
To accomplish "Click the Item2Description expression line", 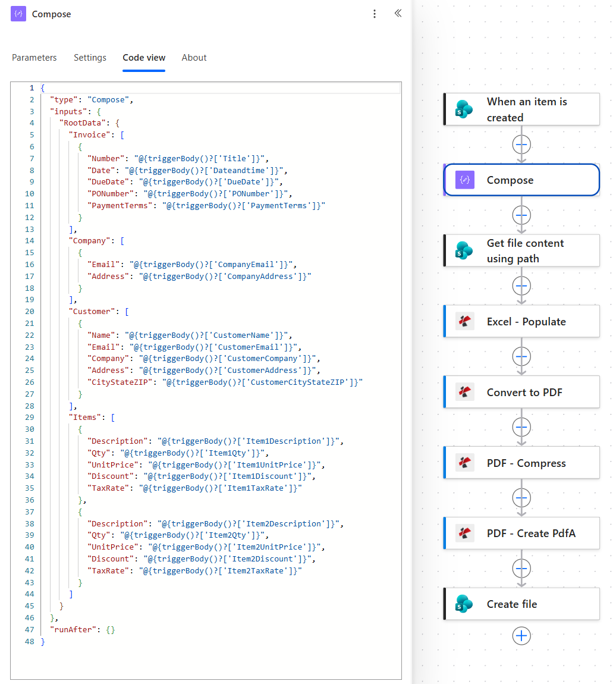I will [x=215, y=523].
